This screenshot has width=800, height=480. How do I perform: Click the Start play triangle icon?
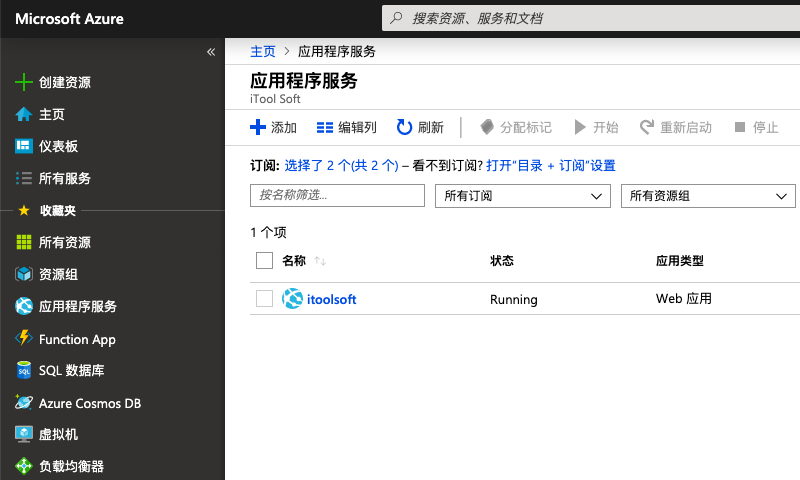(580, 127)
